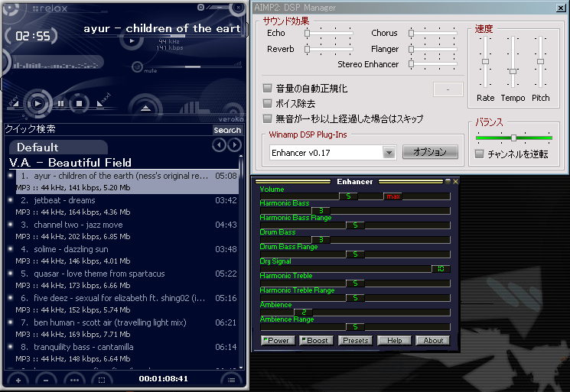Open the playlist misc options dots icon
Screen dimensions: 570x392
(74, 380)
